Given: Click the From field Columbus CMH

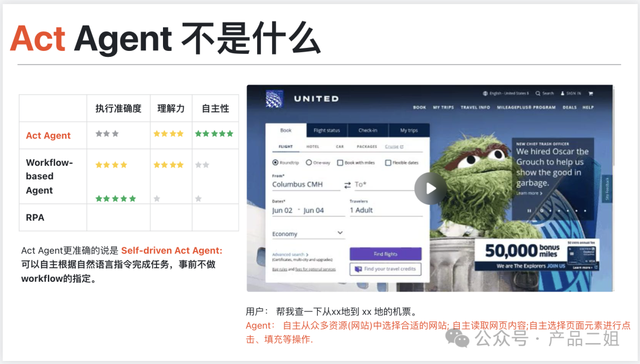Looking at the screenshot, I should [x=306, y=185].
